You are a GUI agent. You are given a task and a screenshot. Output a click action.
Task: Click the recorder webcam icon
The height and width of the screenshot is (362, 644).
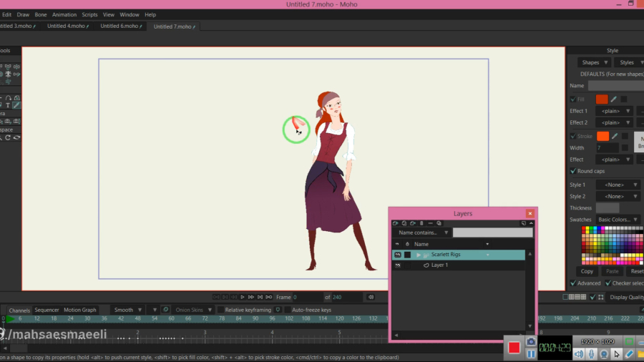point(604,354)
